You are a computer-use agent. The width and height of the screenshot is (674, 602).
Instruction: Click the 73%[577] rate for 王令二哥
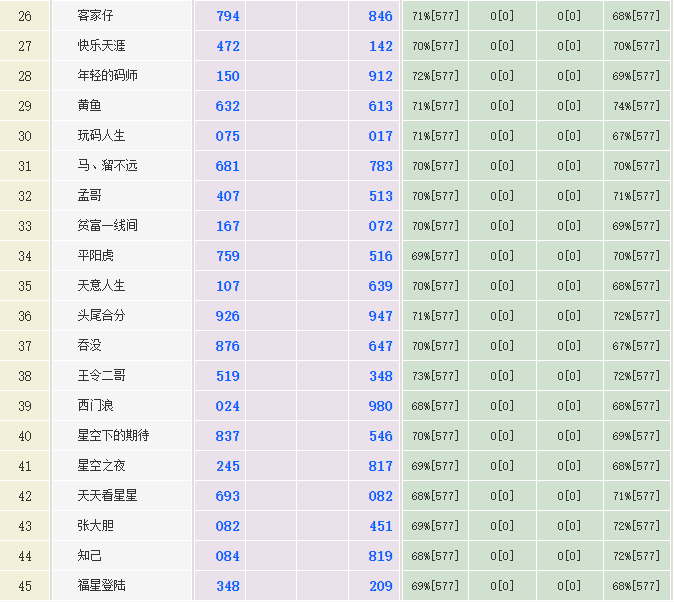tap(435, 376)
